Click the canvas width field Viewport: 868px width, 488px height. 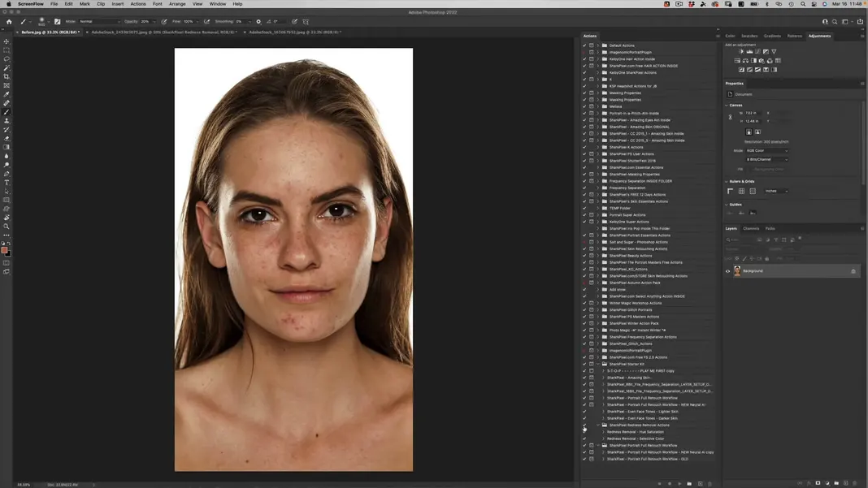tap(751, 113)
